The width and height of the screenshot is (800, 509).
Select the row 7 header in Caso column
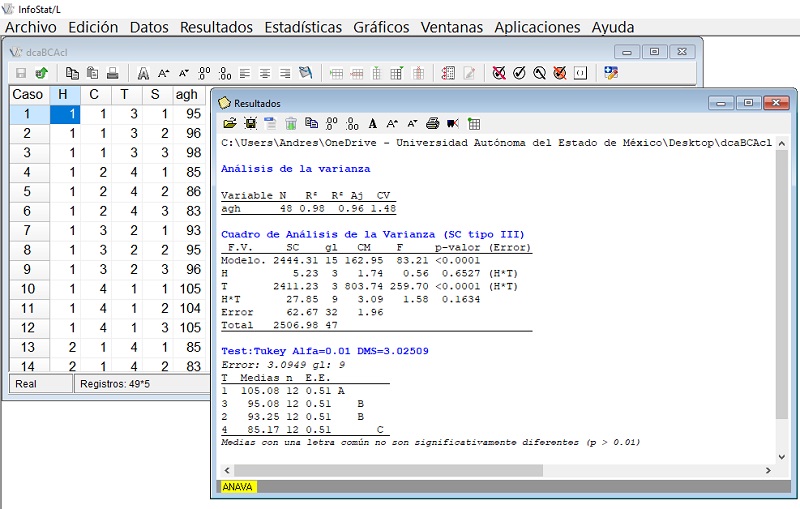click(x=27, y=230)
